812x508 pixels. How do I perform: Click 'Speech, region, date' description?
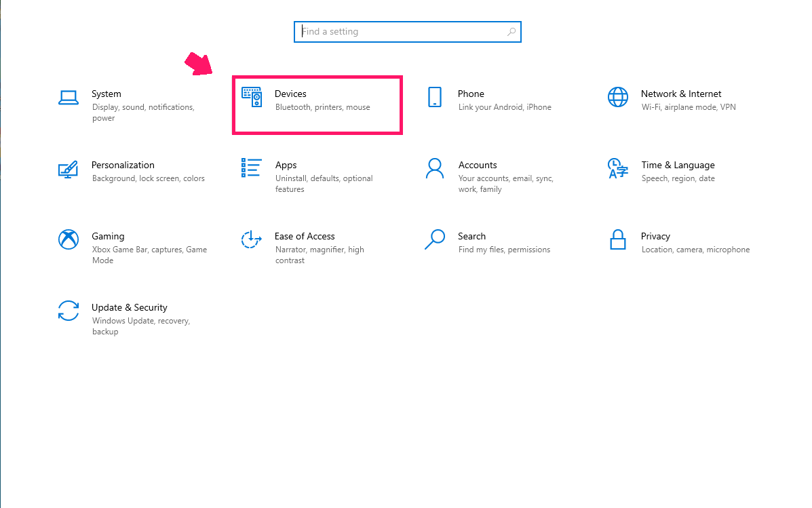[x=678, y=178]
